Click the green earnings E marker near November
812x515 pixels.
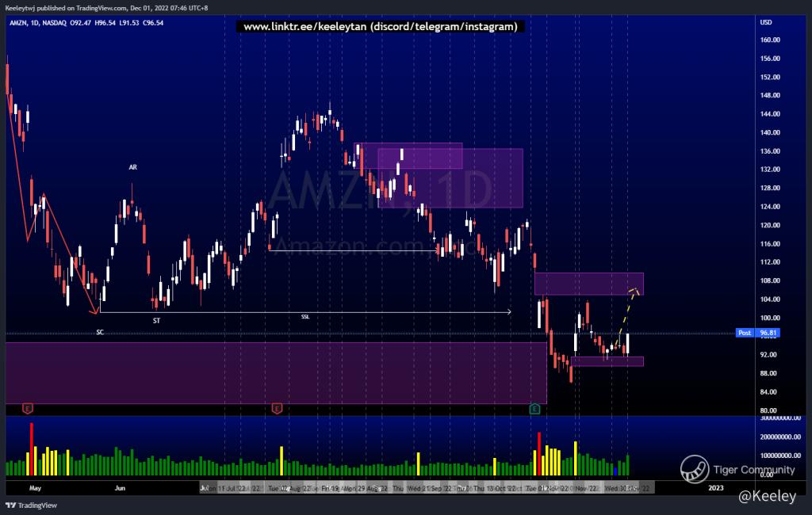tap(535, 410)
